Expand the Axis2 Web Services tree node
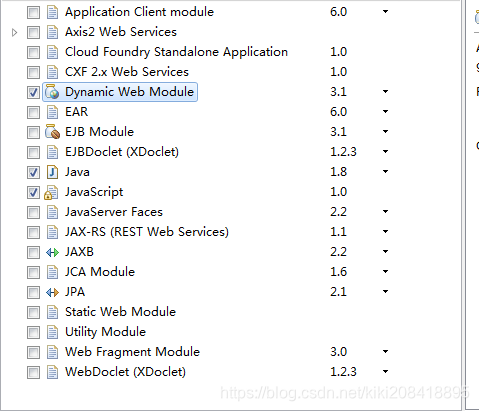 click(14, 32)
